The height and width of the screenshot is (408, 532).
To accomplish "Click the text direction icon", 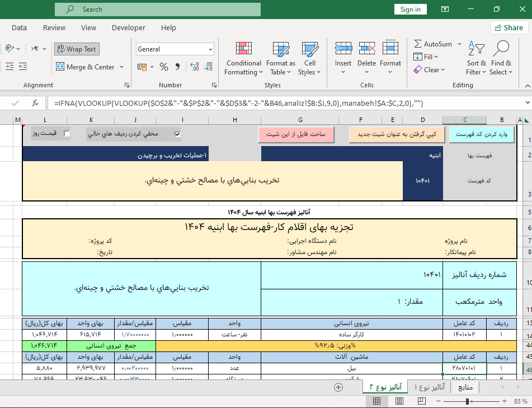I will coord(35,49).
